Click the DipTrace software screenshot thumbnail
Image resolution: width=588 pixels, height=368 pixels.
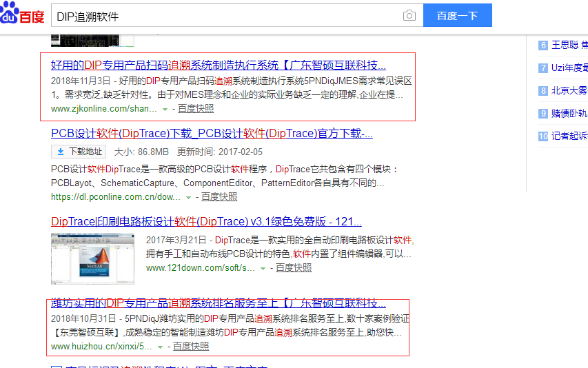(x=92, y=258)
